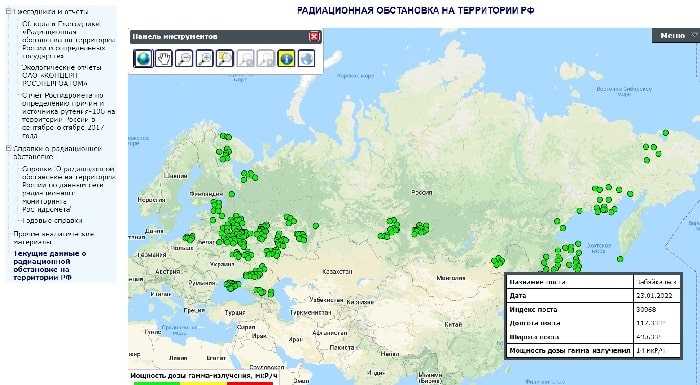Image resolution: width=700 pixels, height=385 pixels.
Task: Open Годовые справки link
Action: point(52,220)
